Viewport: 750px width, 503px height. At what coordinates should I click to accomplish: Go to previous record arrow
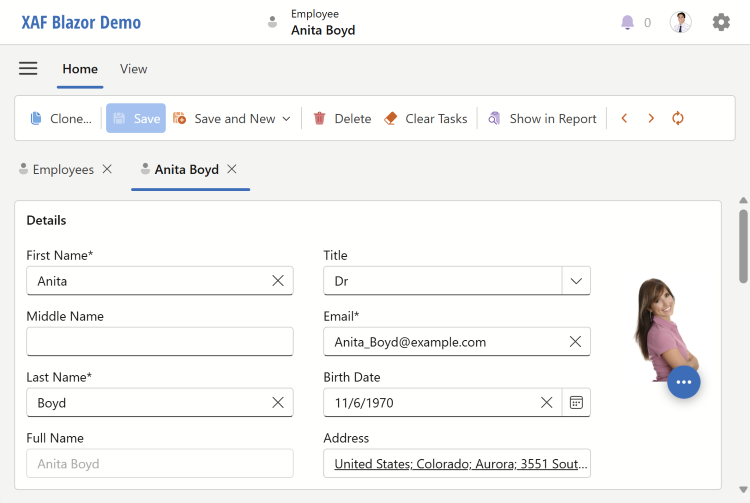624,118
